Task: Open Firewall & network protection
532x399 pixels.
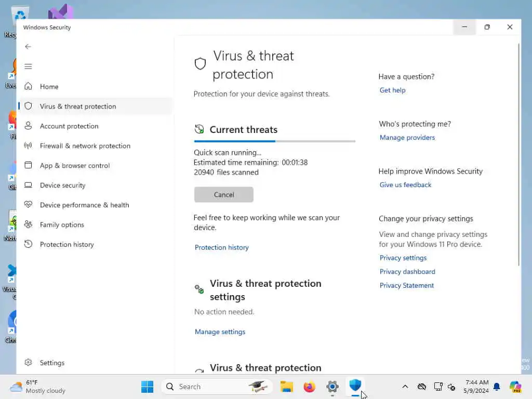Action: pyautogui.click(x=96, y=145)
